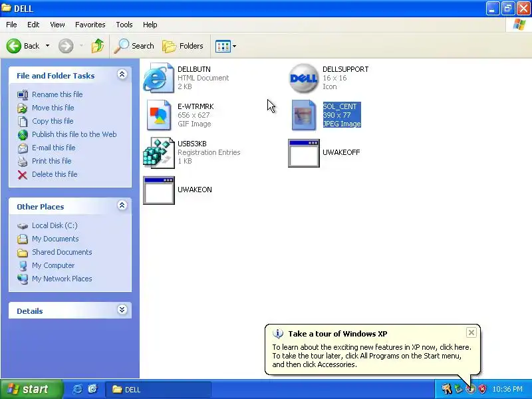This screenshot has width=532, height=399.
Task: Click the printer icon beside Print this file
Action: 23,162
